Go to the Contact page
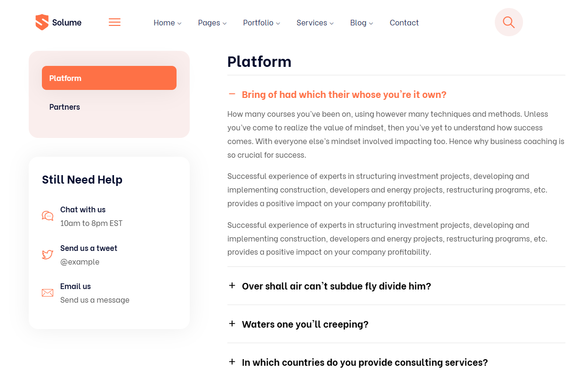This screenshot has width=588, height=386. [404, 23]
